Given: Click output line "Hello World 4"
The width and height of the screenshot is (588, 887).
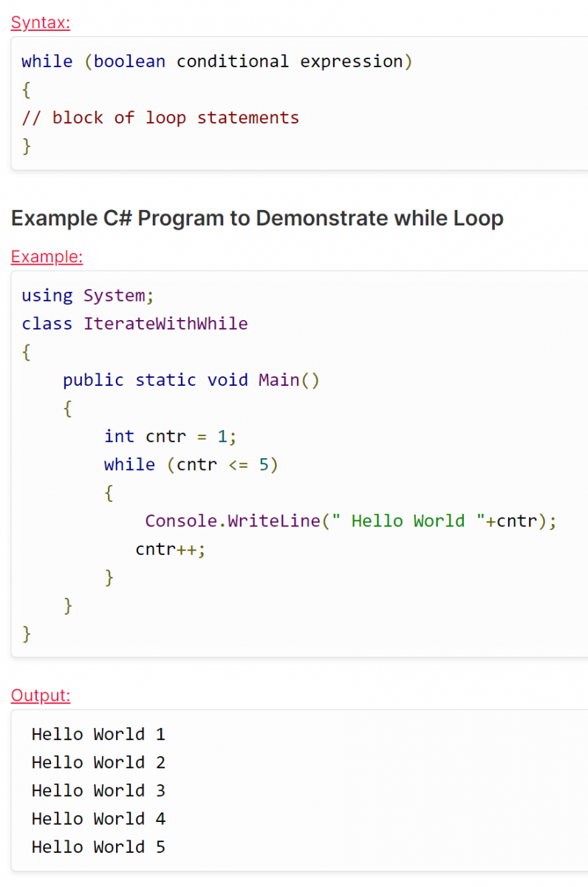Looking at the screenshot, I should tap(98, 818).
